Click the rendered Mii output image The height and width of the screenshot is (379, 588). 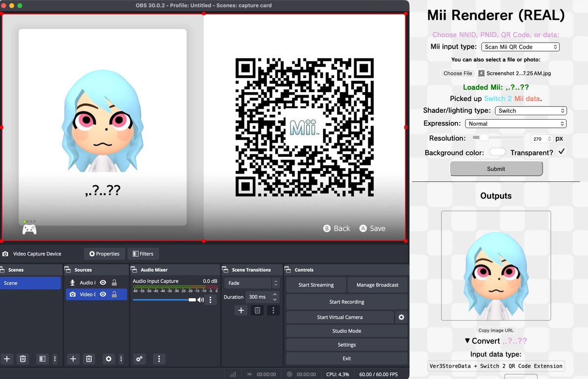pos(496,266)
